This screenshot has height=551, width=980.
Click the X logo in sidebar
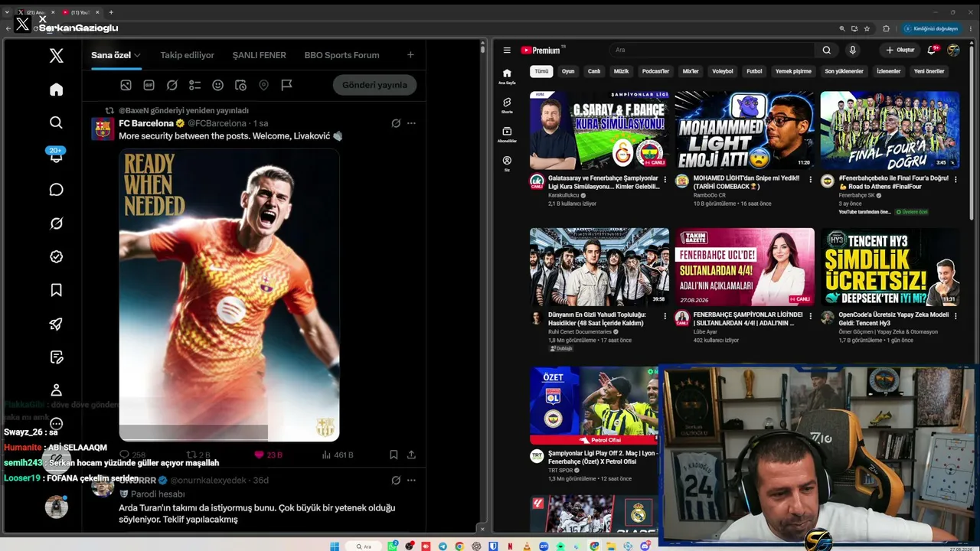(x=56, y=55)
